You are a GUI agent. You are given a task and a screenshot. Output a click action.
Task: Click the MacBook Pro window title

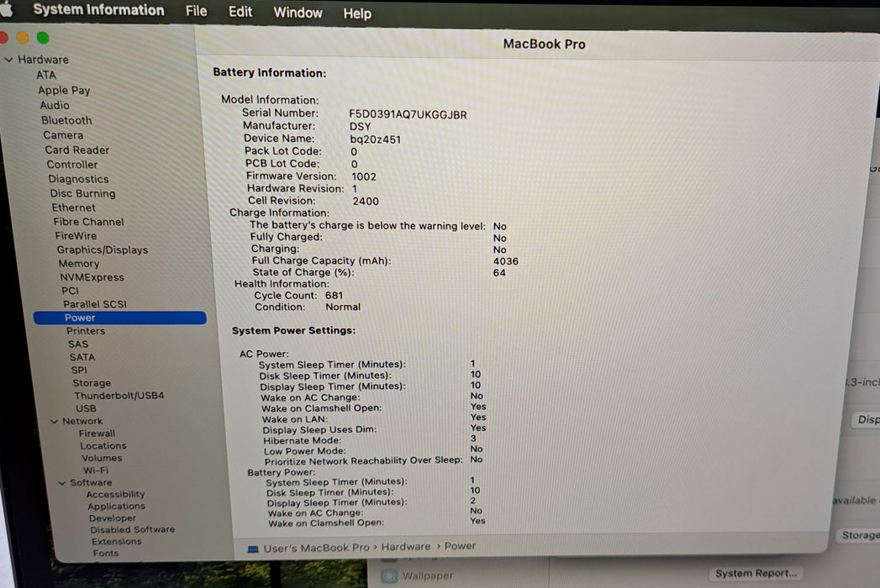(544, 44)
